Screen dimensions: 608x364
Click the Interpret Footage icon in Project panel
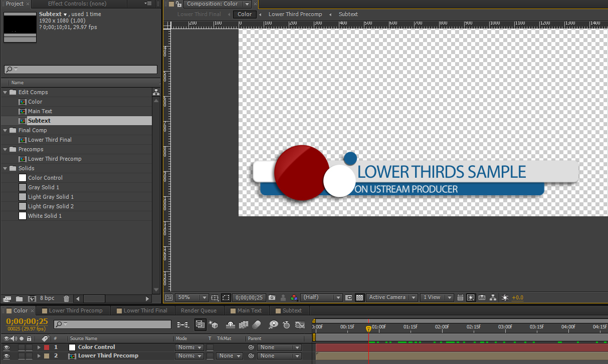[7, 298]
